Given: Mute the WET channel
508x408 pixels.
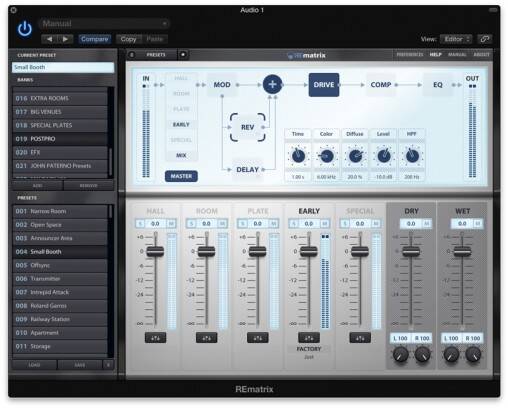Looking at the screenshot, I should tap(478, 224).
